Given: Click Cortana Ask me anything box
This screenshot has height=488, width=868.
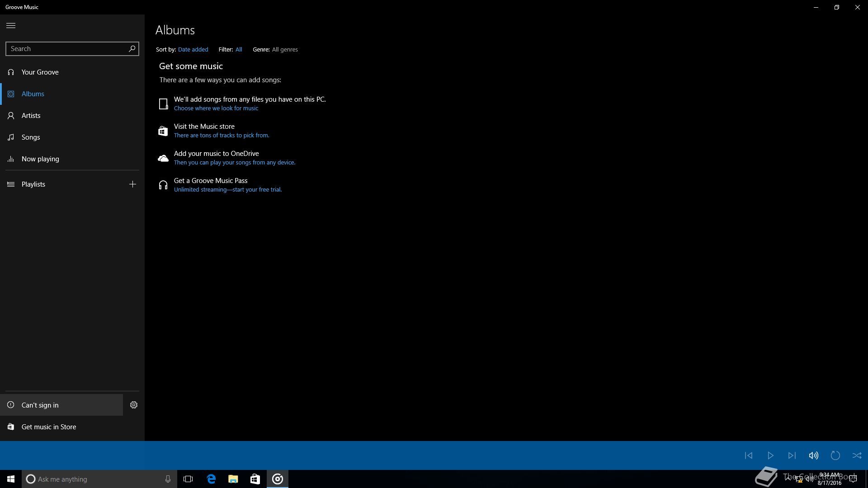Looking at the screenshot, I should tap(99, 479).
